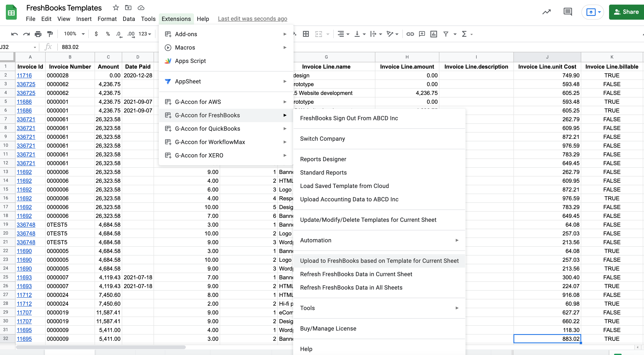Select Switch Company option
Viewport: 644px width, 355px height.
tap(379, 139)
